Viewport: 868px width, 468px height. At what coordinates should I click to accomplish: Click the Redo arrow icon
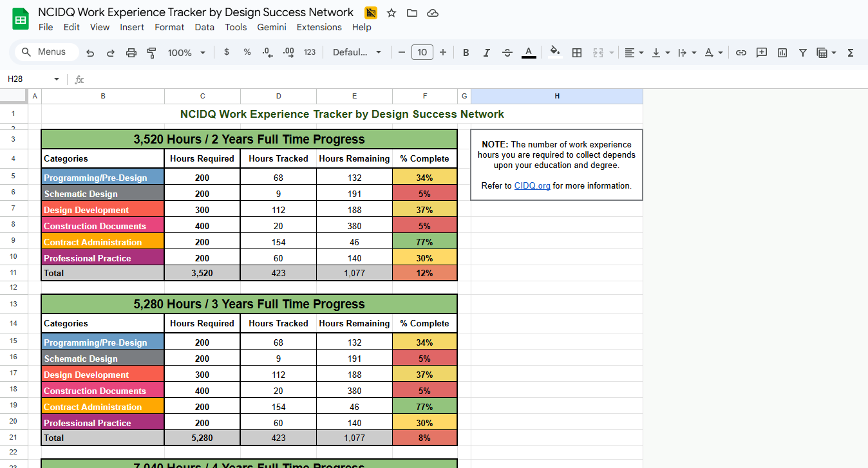(111, 53)
